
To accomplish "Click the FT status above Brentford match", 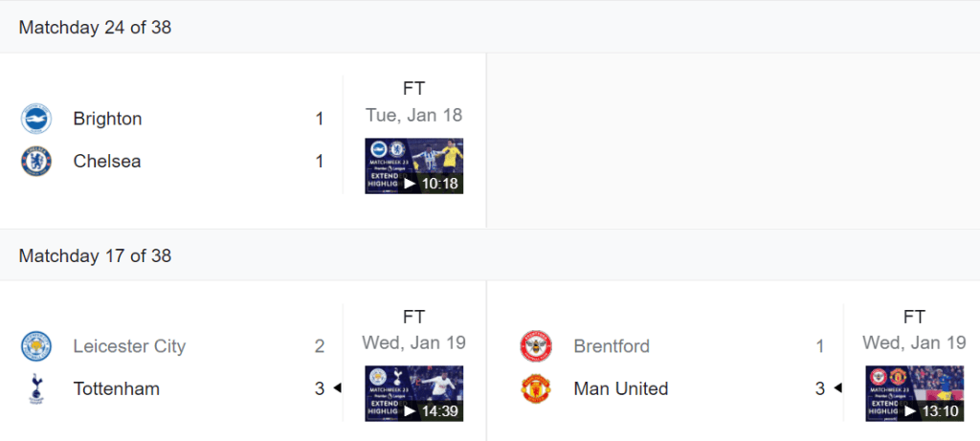I will (914, 317).
